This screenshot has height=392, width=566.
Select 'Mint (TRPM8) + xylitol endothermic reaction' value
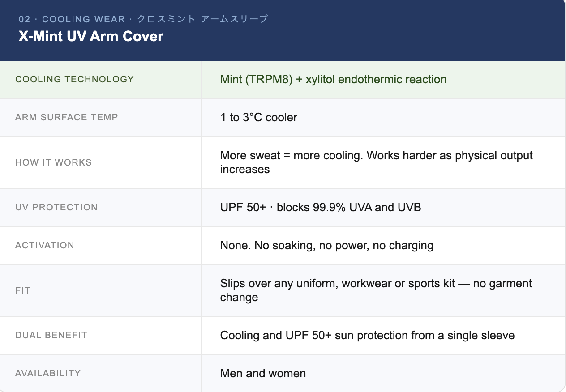333,79
